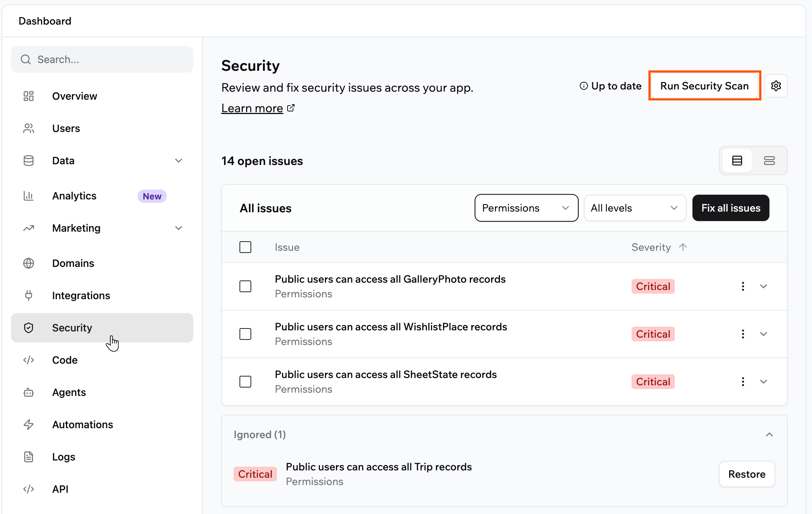Expand the SheetState issue details chevron
Viewport: 812px width, 514px height.
pyautogui.click(x=764, y=382)
